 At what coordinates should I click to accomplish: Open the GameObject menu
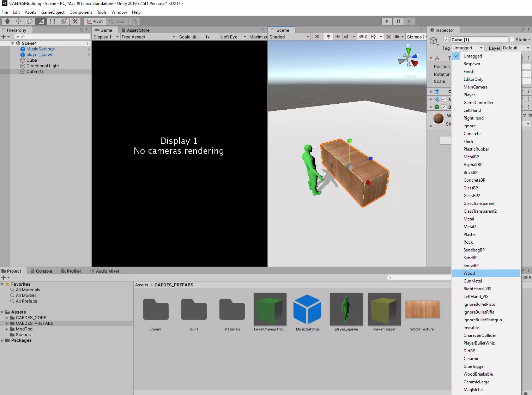[x=53, y=12]
